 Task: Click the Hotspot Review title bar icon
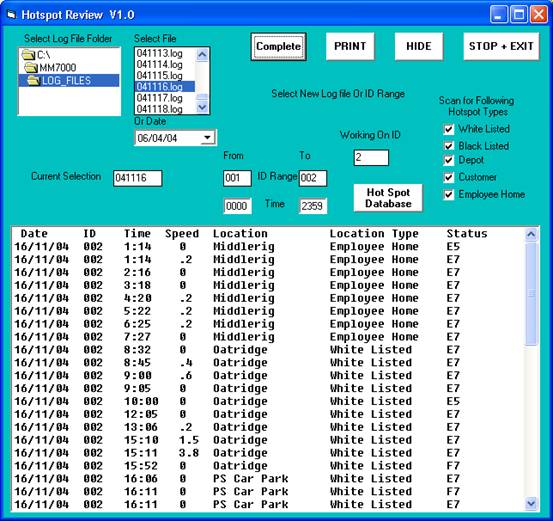(12, 14)
